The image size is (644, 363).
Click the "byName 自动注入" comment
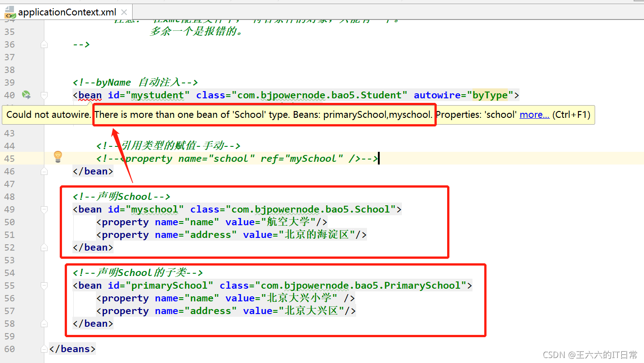coord(135,82)
